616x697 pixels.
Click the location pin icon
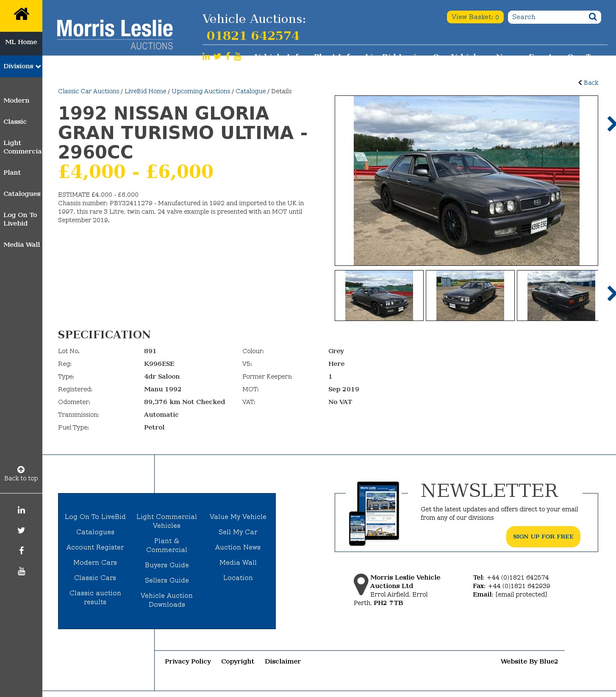pos(361,585)
